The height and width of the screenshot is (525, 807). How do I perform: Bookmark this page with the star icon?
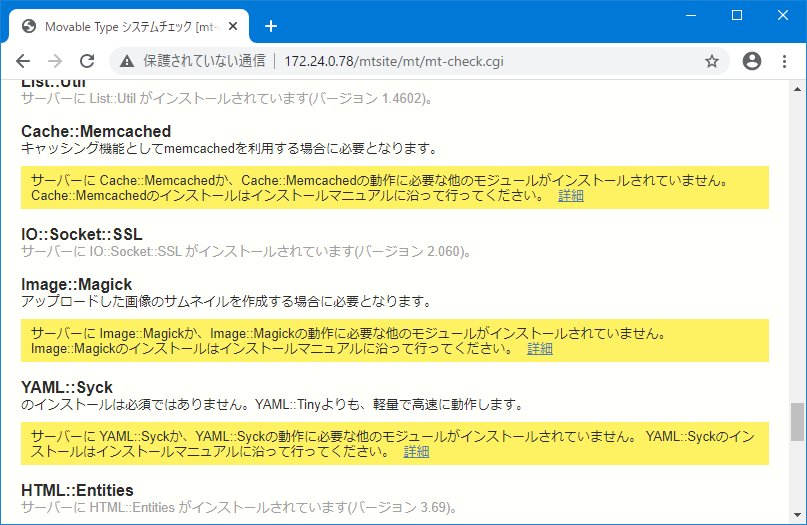coord(712,62)
